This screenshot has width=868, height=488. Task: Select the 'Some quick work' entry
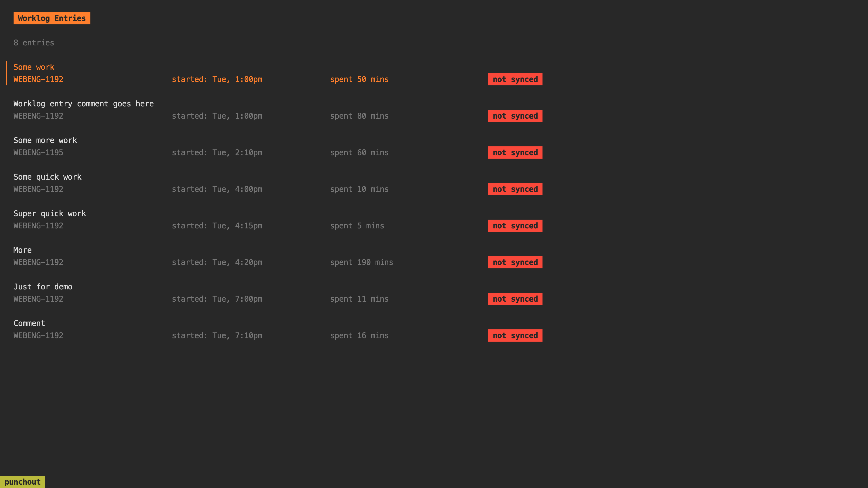pos(47,177)
